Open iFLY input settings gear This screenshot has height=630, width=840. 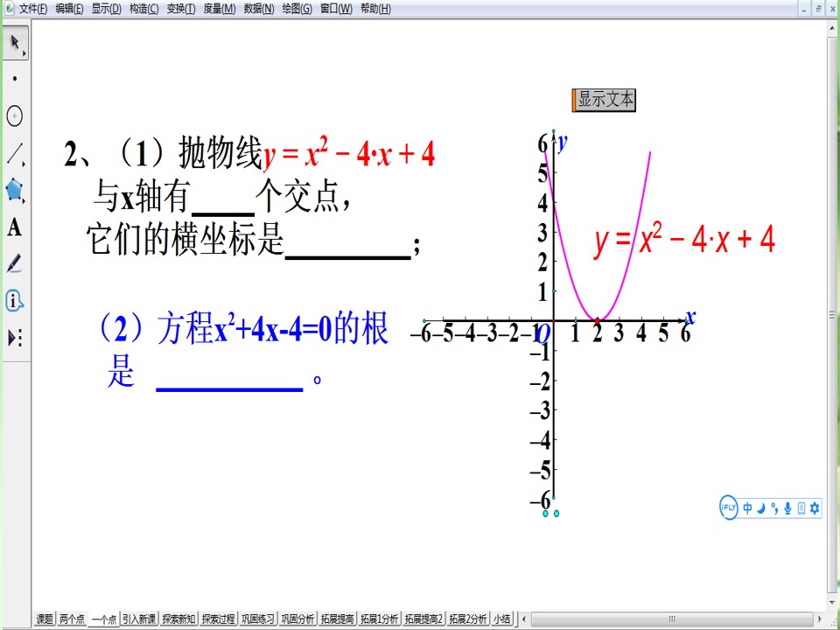[x=815, y=508]
